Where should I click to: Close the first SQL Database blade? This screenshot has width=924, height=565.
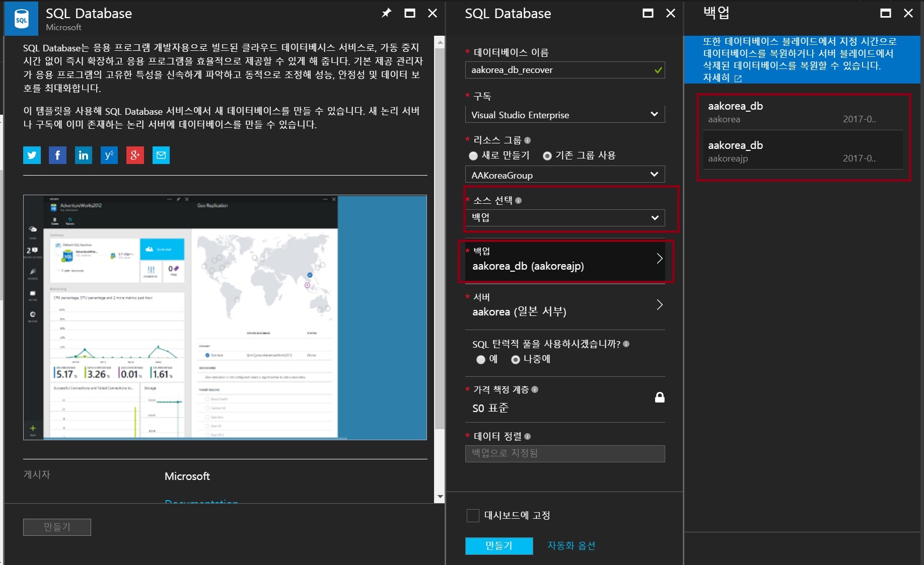click(433, 13)
